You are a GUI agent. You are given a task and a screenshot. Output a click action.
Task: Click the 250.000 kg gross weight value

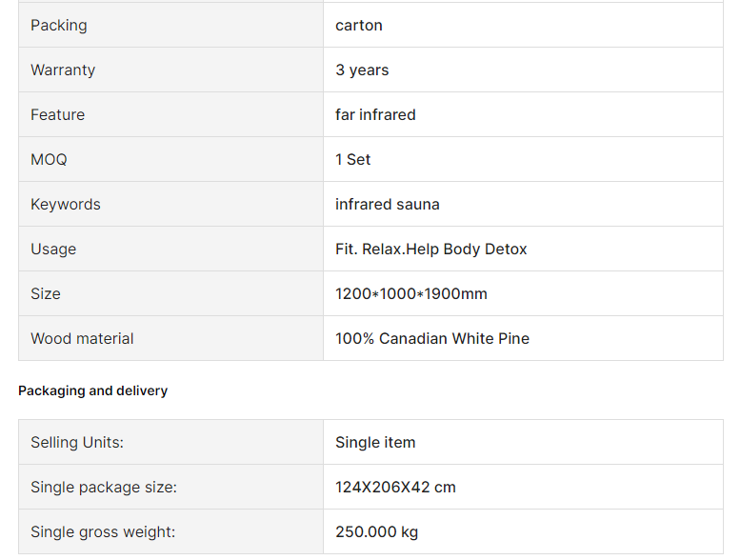coord(376,532)
